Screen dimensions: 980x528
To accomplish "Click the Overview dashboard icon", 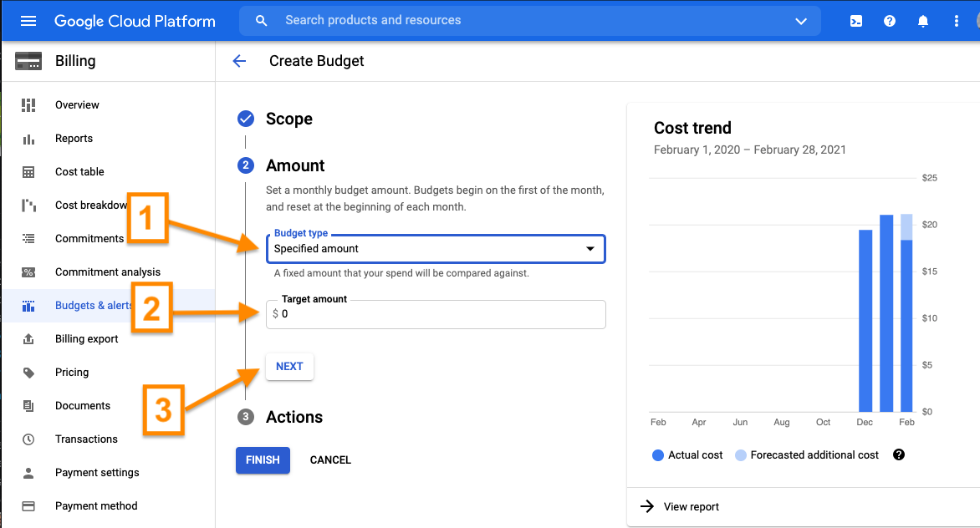I will 28,105.
